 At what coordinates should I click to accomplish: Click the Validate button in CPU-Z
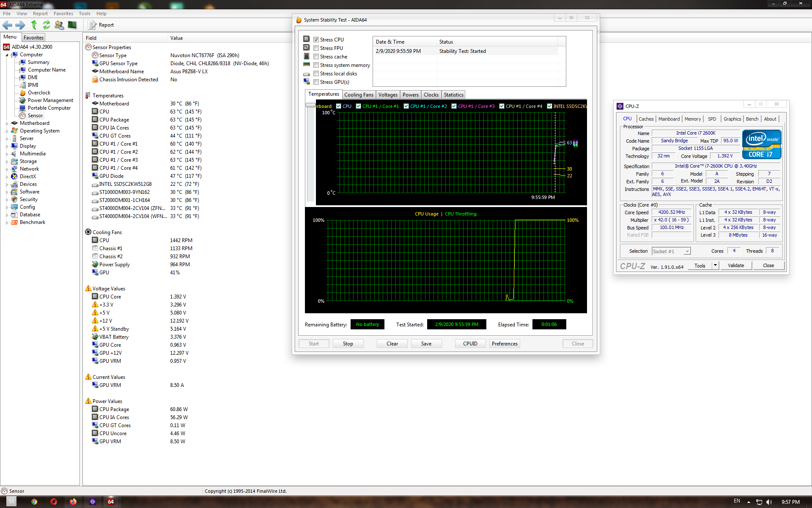736,265
